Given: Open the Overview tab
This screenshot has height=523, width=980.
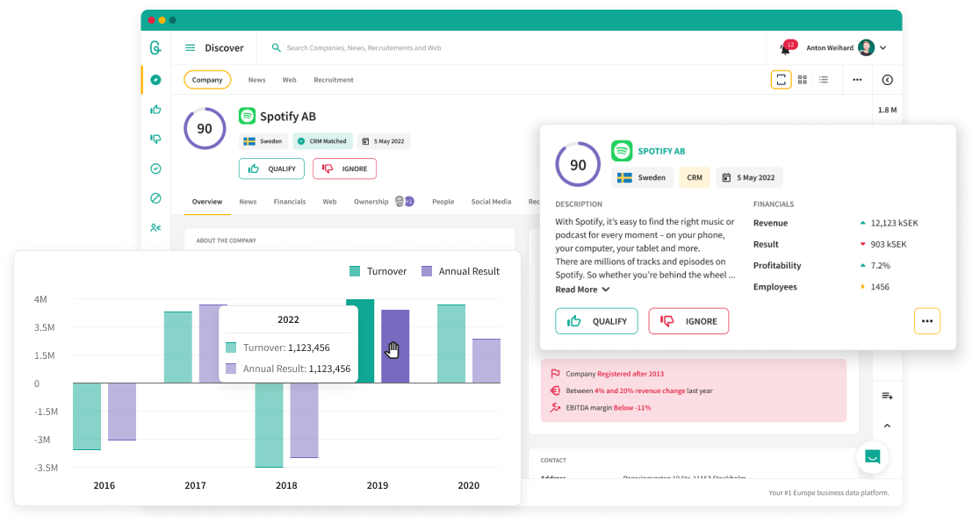Looking at the screenshot, I should point(207,202).
